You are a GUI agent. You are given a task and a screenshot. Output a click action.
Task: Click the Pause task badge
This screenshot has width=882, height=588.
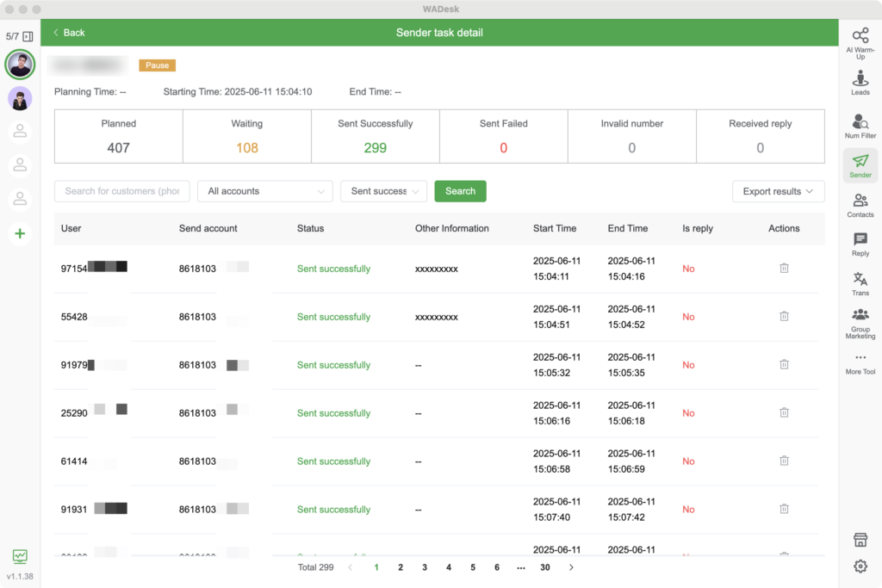point(157,65)
